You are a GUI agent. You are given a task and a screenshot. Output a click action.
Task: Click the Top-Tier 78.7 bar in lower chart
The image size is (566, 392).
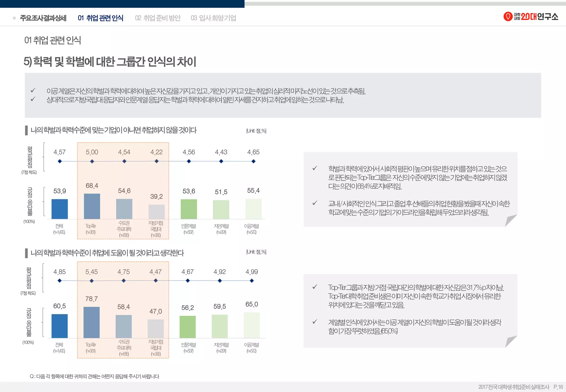coord(91,322)
